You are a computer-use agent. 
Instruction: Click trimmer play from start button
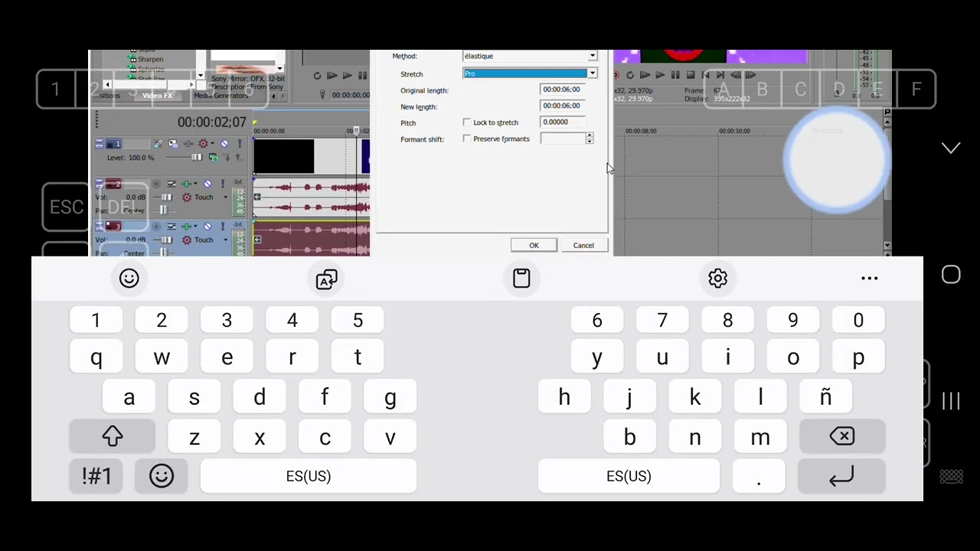[332, 75]
